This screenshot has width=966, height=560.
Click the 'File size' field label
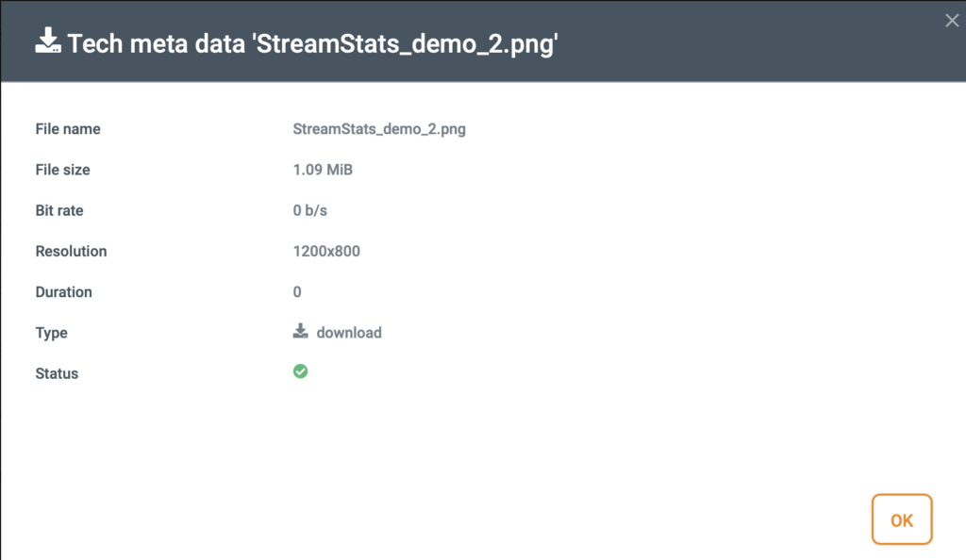[x=63, y=170]
